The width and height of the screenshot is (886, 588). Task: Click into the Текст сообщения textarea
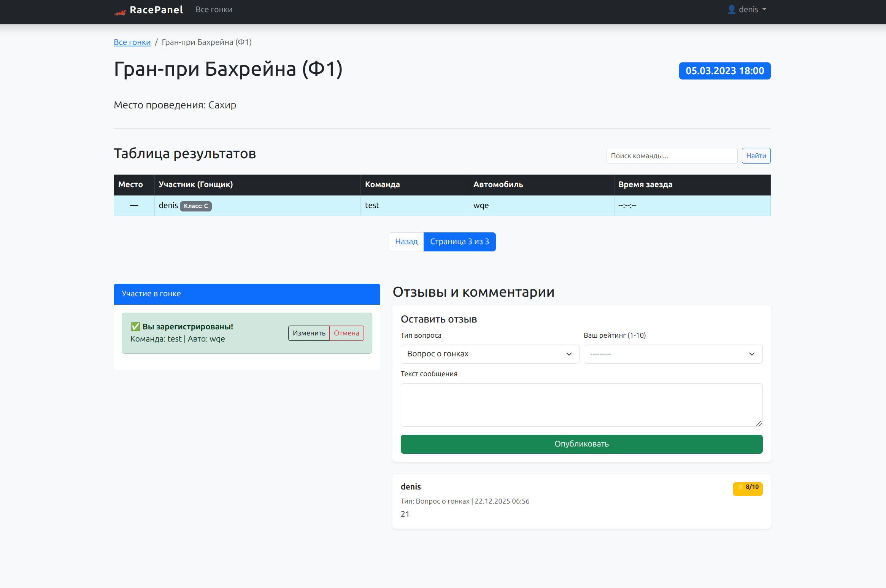(x=581, y=405)
